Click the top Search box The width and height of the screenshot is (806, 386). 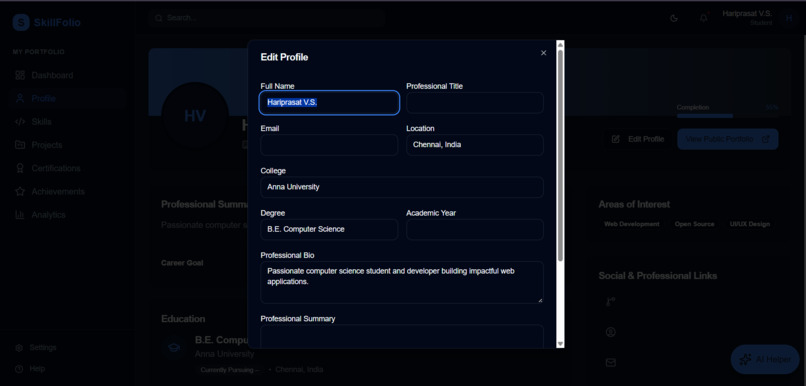click(x=267, y=18)
